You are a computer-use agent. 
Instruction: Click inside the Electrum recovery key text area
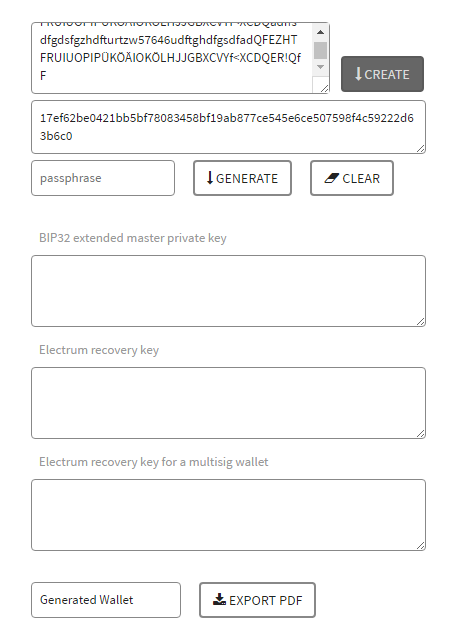pos(228,403)
